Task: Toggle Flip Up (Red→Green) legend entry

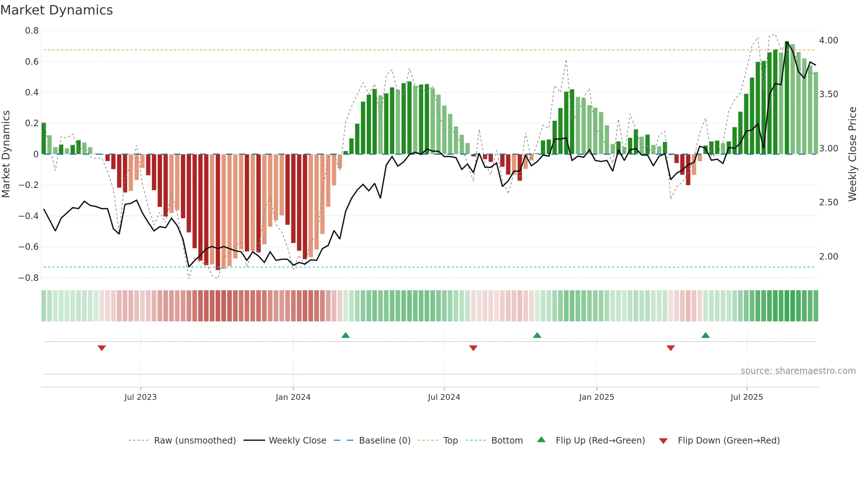Action: (x=591, y=440)
